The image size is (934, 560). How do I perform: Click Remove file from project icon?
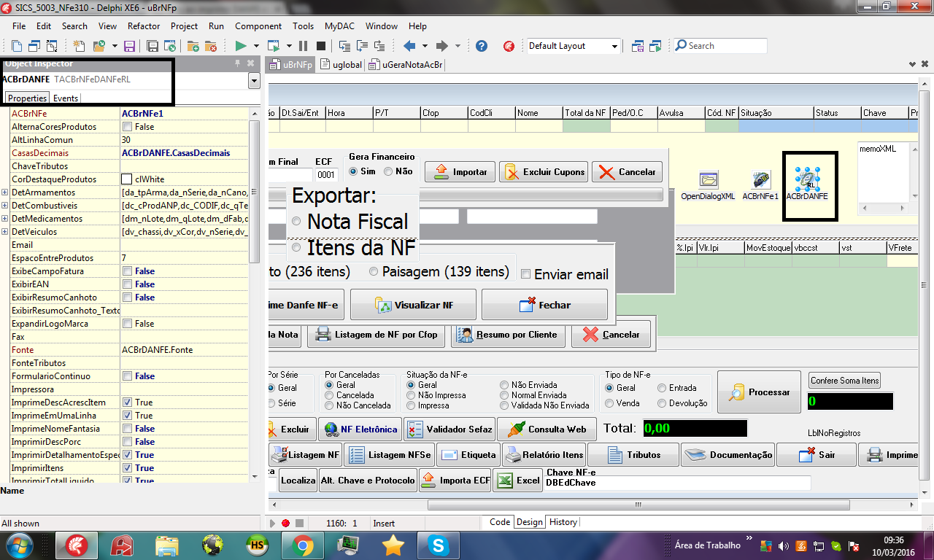click(211, 46)
